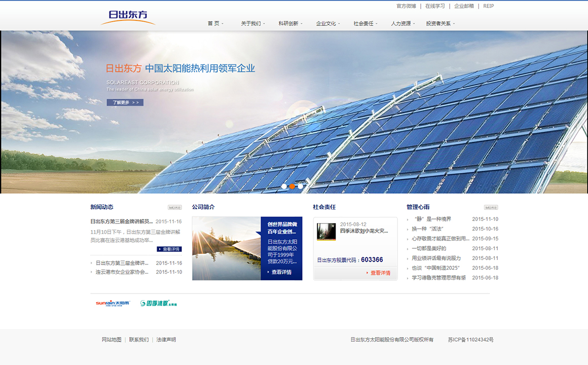Screen dimensions: 588x365
Task: Click the 了解更多 >> banner button
Action: tap(125, 102)
